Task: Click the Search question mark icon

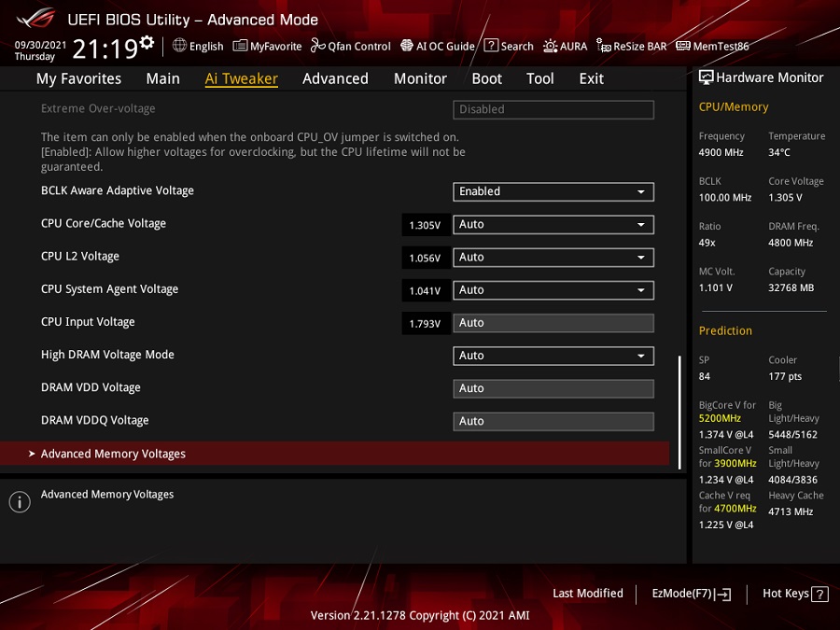Action: [491, 46]
